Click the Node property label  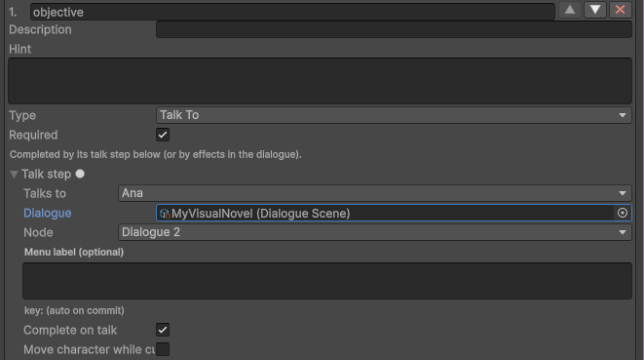pos(38,232)
